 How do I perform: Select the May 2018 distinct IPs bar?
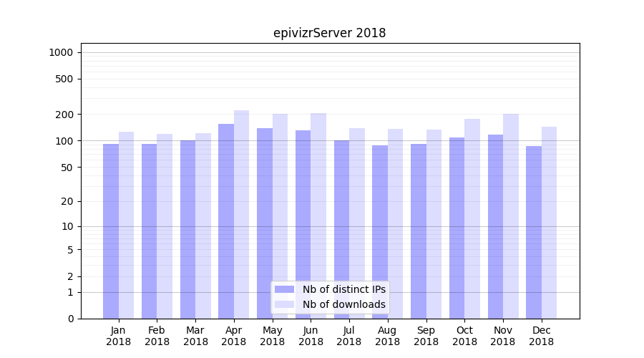265,223
